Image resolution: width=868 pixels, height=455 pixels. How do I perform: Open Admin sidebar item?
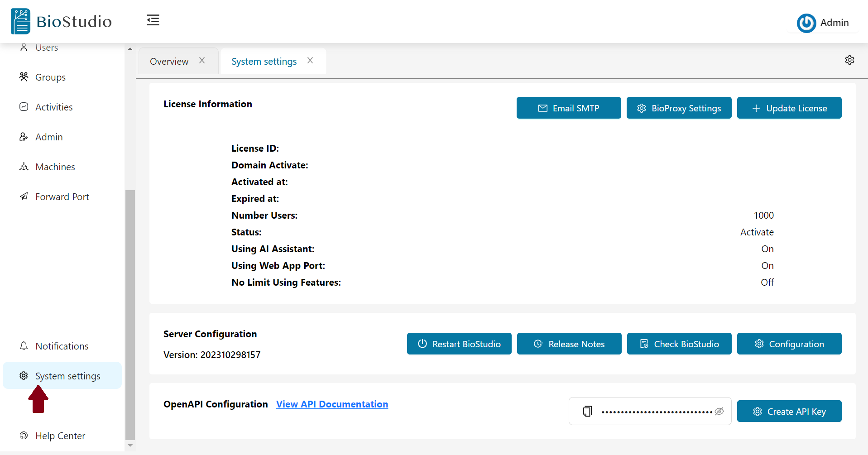point(62,137)
